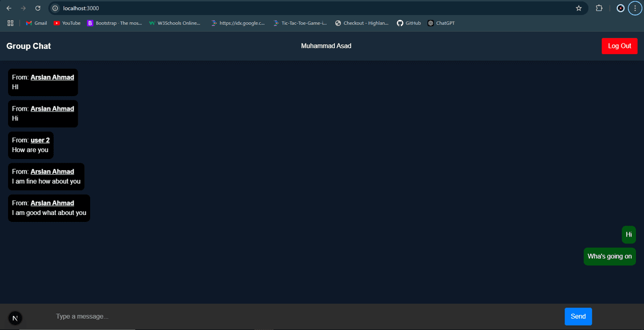Open the W3Schools Online bookmark
Viewport: 644px width, 330px height.
click(175, 23)
